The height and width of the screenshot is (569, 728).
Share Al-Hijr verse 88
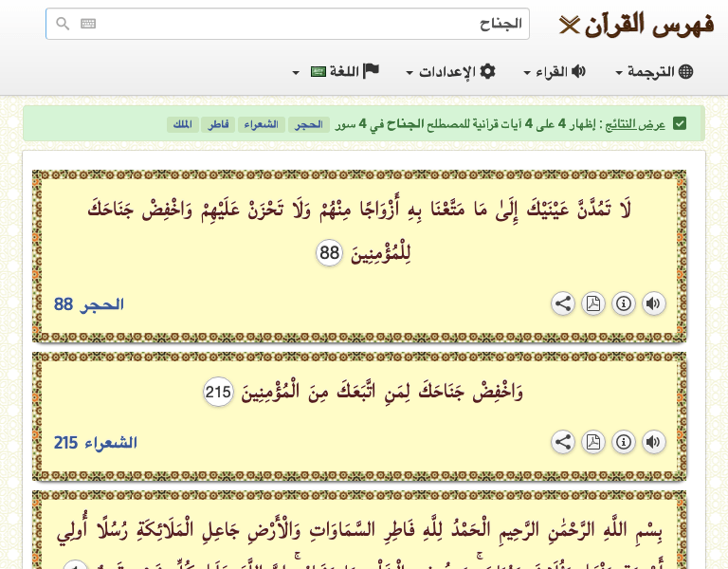(x=563, y=303)
